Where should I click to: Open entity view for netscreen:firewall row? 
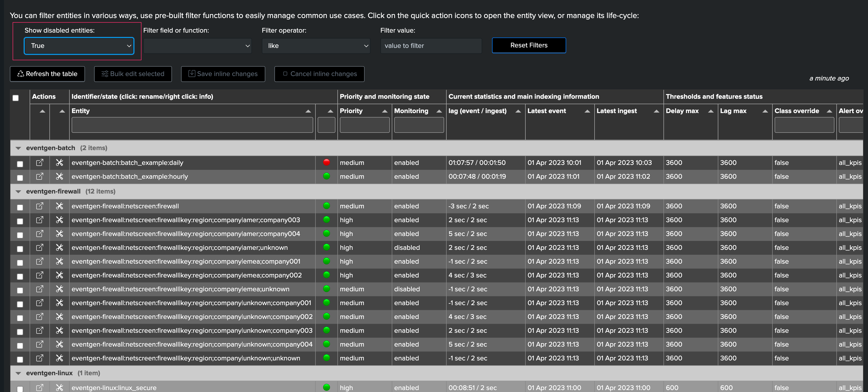click(40, 206)
